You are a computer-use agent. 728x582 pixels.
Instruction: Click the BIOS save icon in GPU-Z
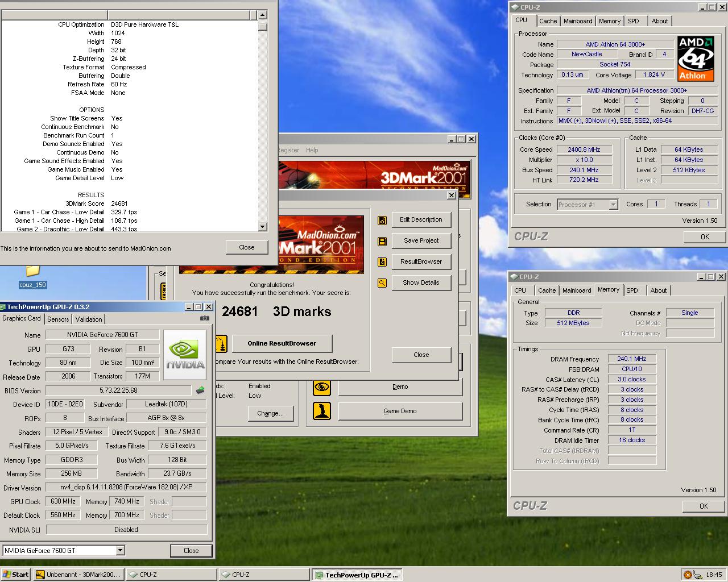200,390
